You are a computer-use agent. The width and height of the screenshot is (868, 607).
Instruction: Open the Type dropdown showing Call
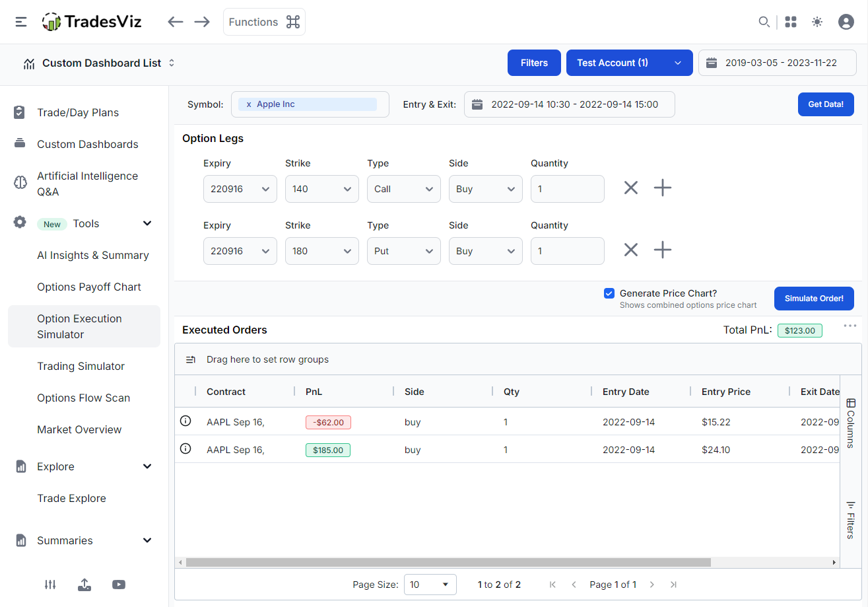(x=404, y=189)
